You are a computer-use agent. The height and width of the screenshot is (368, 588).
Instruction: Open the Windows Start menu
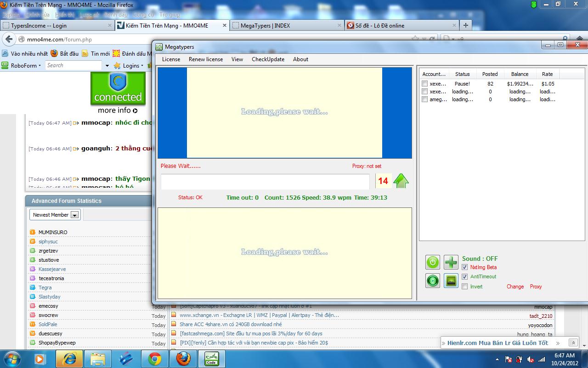coord(11,358)
